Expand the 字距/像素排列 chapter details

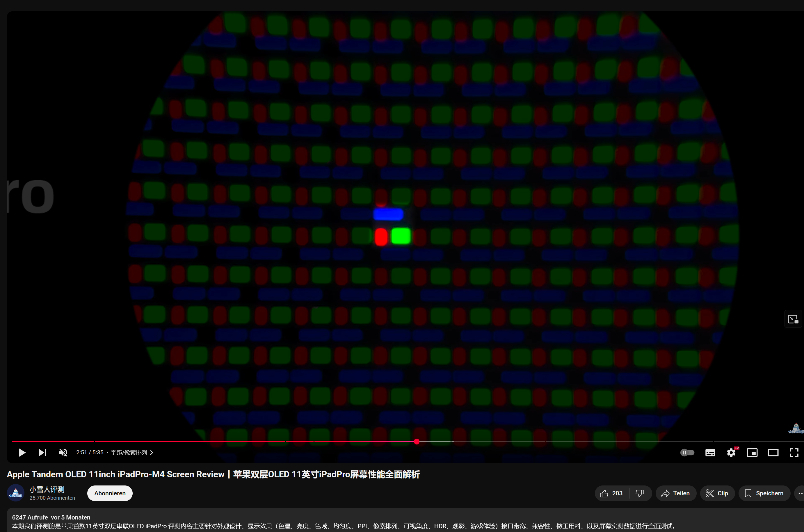152,452
